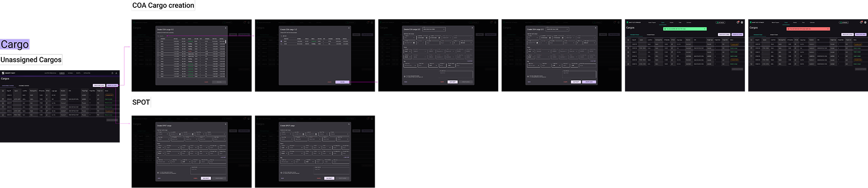Click the search icon in first COA cargo 1/2 dialog
Image resolution: width=868 pixels, height=188 pixels.
coord(158,36)
